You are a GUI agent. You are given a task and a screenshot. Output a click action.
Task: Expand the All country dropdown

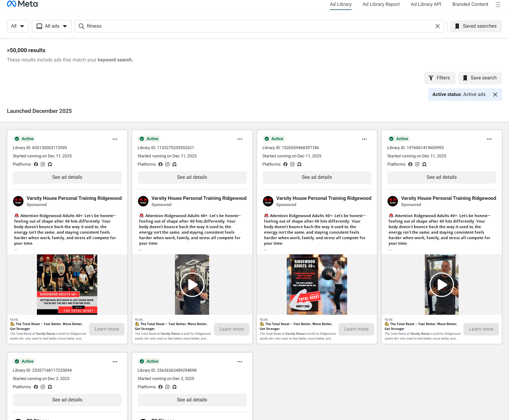[x=18, y=26]
